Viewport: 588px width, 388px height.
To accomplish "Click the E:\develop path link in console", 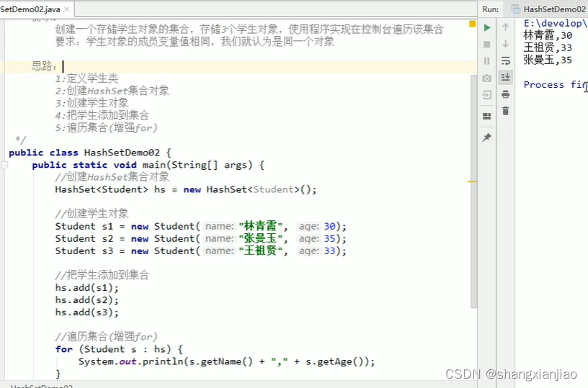I will point(556,23).
